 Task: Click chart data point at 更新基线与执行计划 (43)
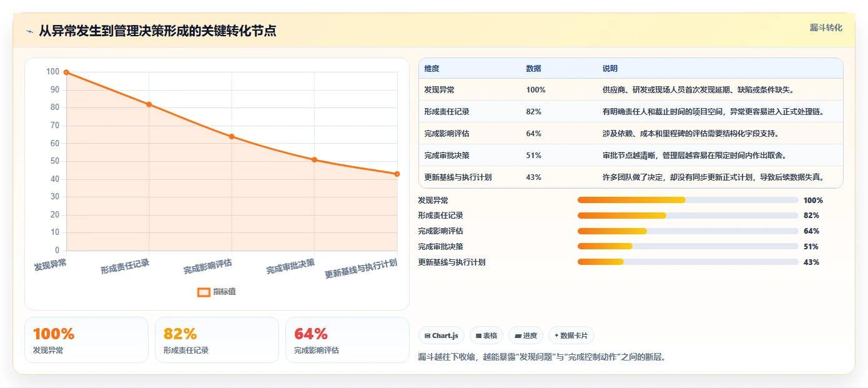tap(397, 174)
